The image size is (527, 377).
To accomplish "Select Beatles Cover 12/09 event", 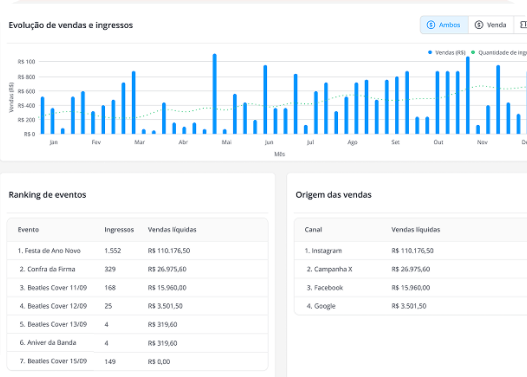I will [x=137, y=306].
